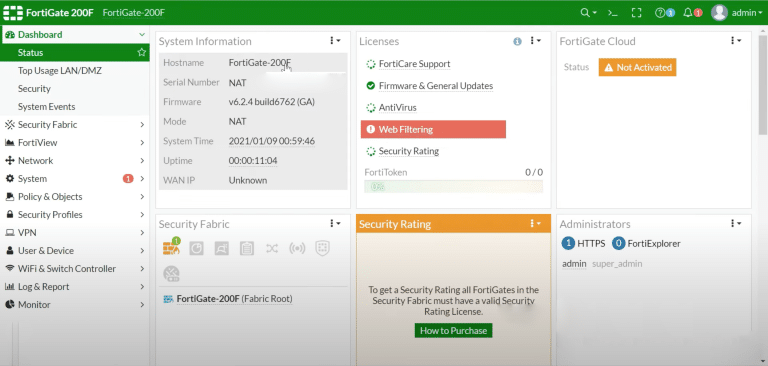Favorite the Status page star icon

pos(142,52)
